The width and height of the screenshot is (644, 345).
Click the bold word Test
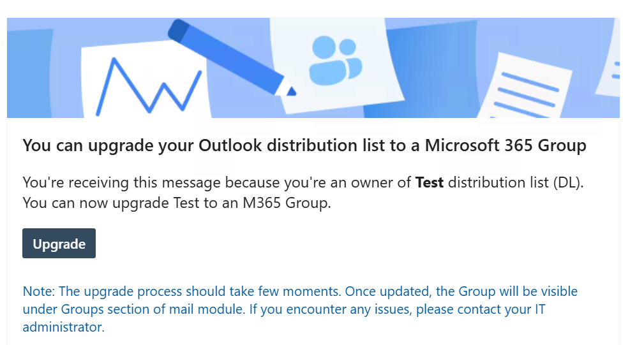point(429,182)
